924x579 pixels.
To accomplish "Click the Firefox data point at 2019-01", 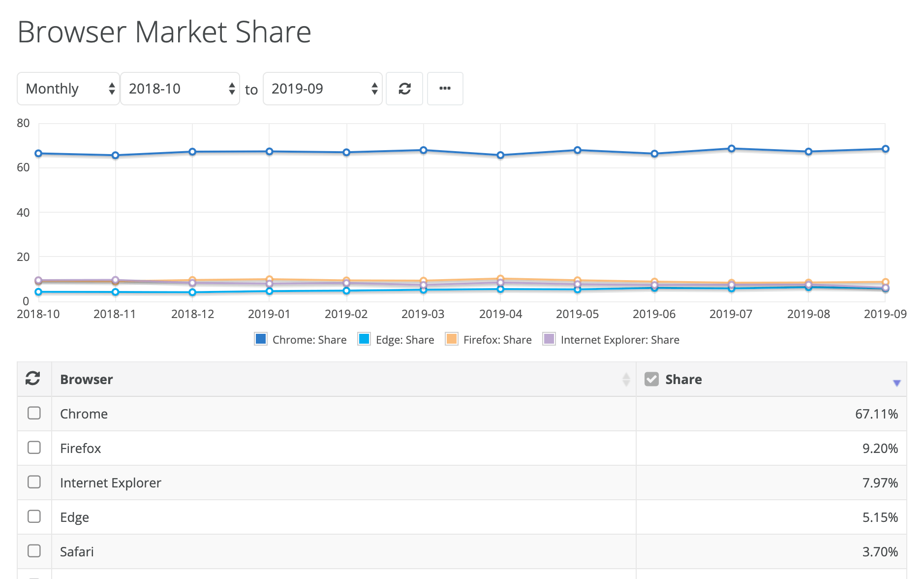I will pyautogui.click(x=270, y=279).
